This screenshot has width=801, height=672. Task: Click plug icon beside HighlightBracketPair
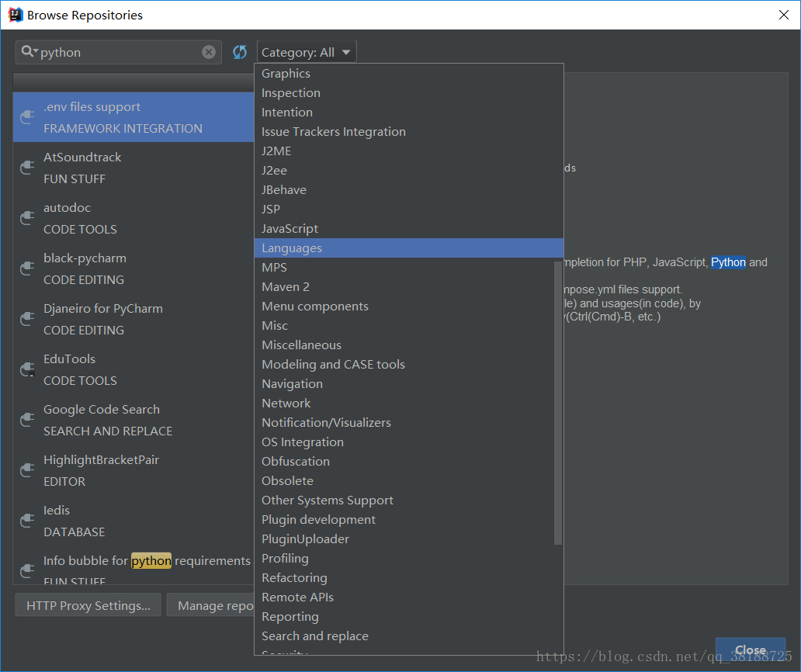[27, 470]
